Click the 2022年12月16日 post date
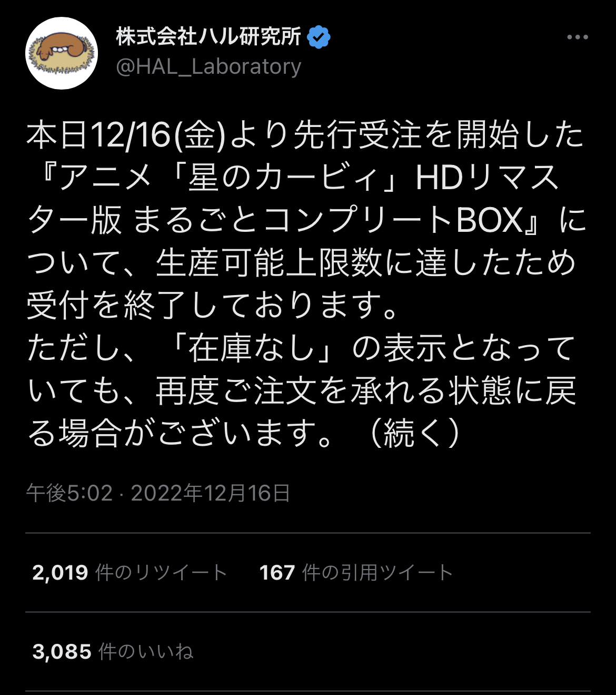The image size is (616, 695). point(211,493)
